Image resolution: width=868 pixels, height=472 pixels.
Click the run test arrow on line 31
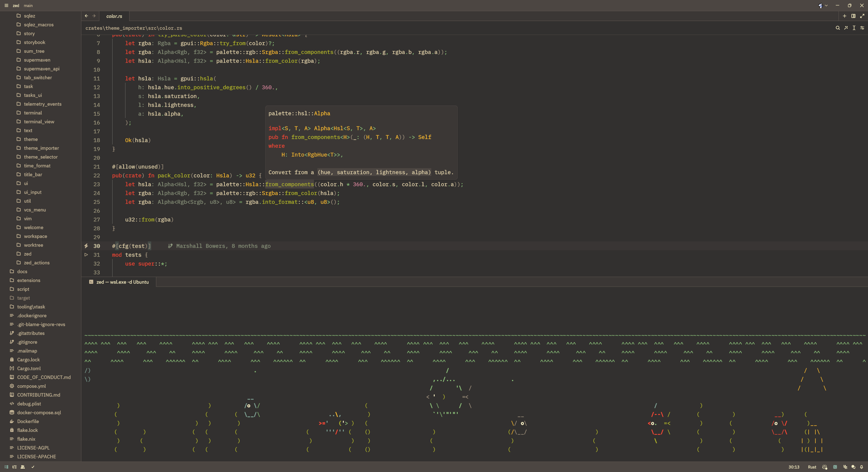click(x=86, y=255)
